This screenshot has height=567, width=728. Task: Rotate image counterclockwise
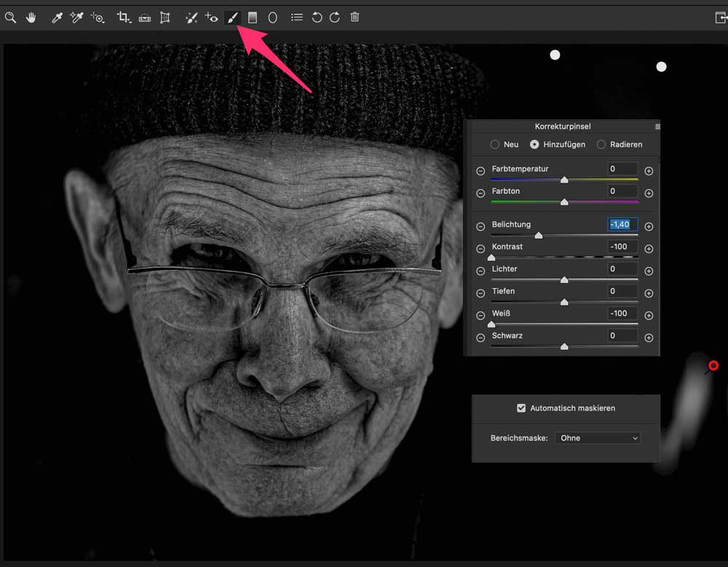(317, 17)
